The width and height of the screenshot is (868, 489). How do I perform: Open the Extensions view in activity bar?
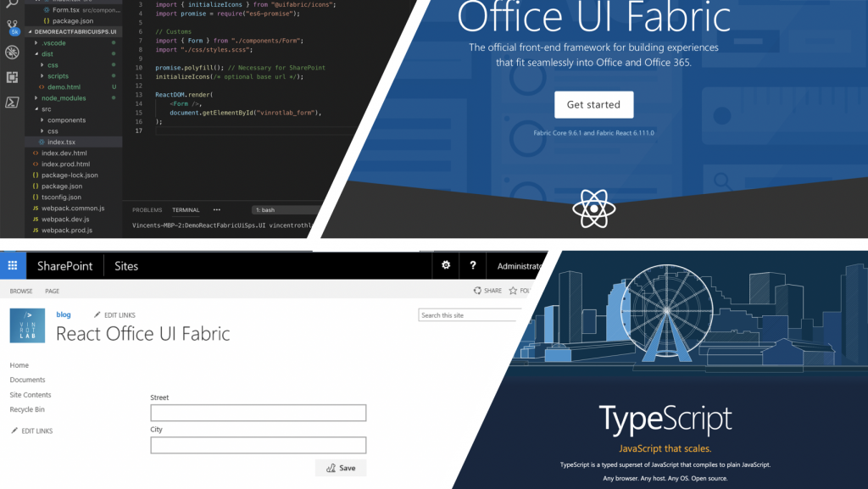(x=12, y=77)
